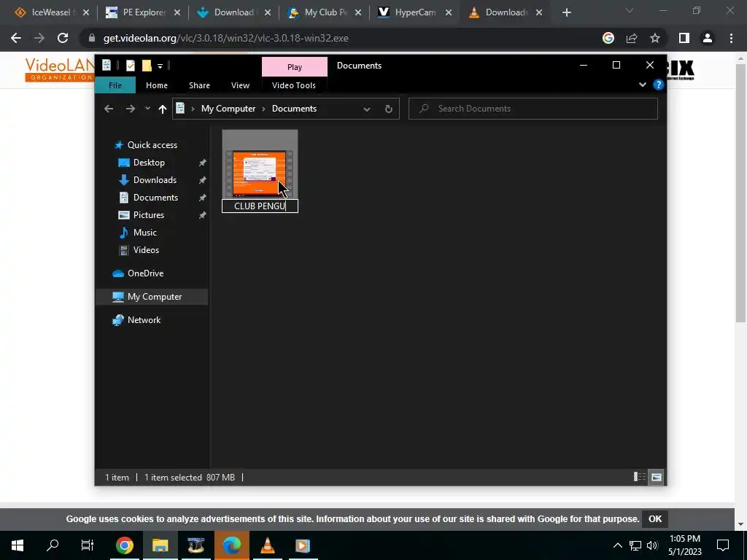Toggle Chrome side panel icon
Viewport: 747px width, 560px height.
684,38
